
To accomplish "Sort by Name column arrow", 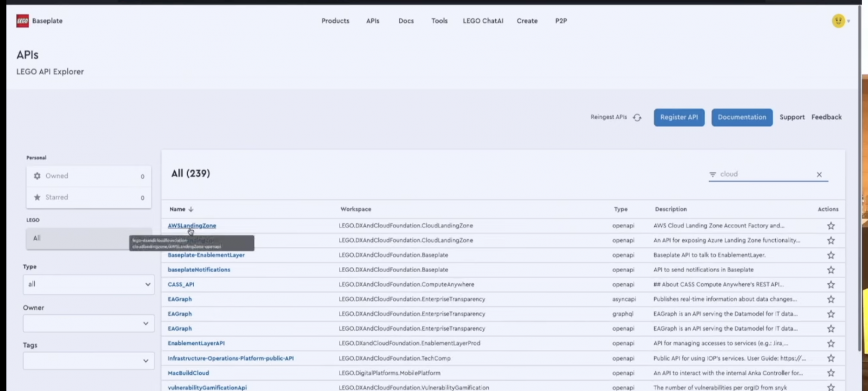I will [x=191, y=209].
